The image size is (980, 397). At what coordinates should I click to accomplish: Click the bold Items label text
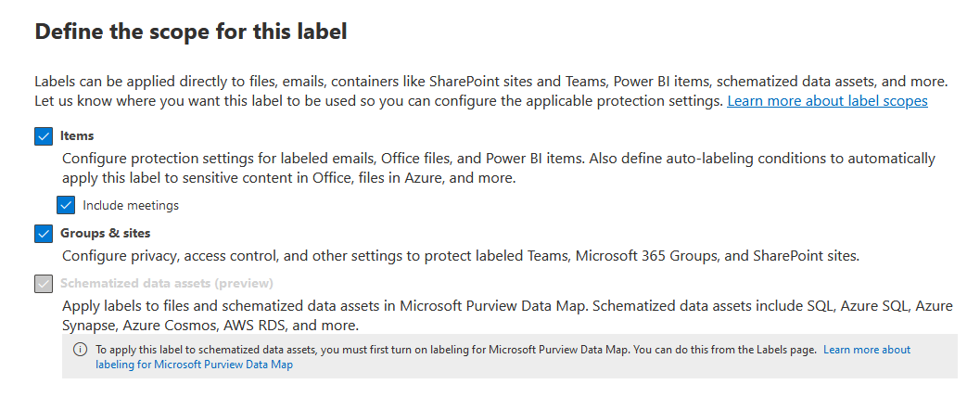point(77,135)
